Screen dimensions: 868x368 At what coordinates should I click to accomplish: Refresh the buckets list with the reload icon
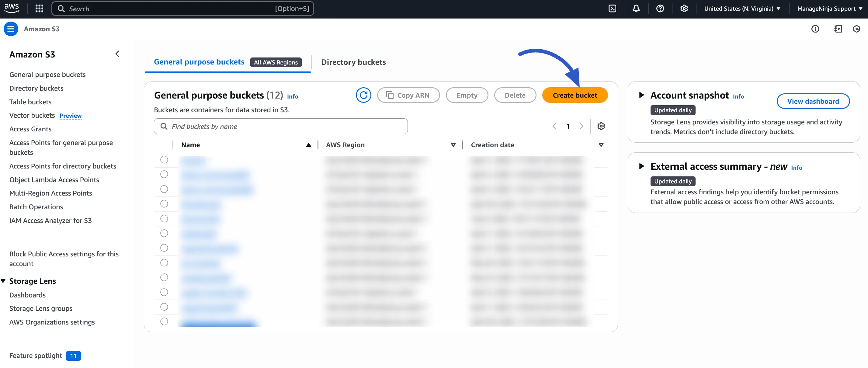coord(363,95)
